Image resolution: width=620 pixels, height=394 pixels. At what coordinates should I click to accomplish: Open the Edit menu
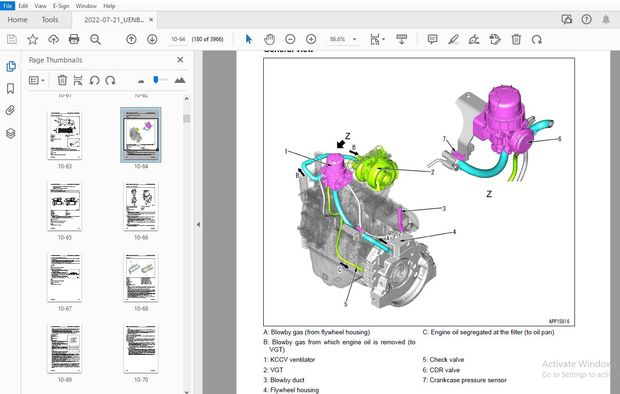[23, 6]
